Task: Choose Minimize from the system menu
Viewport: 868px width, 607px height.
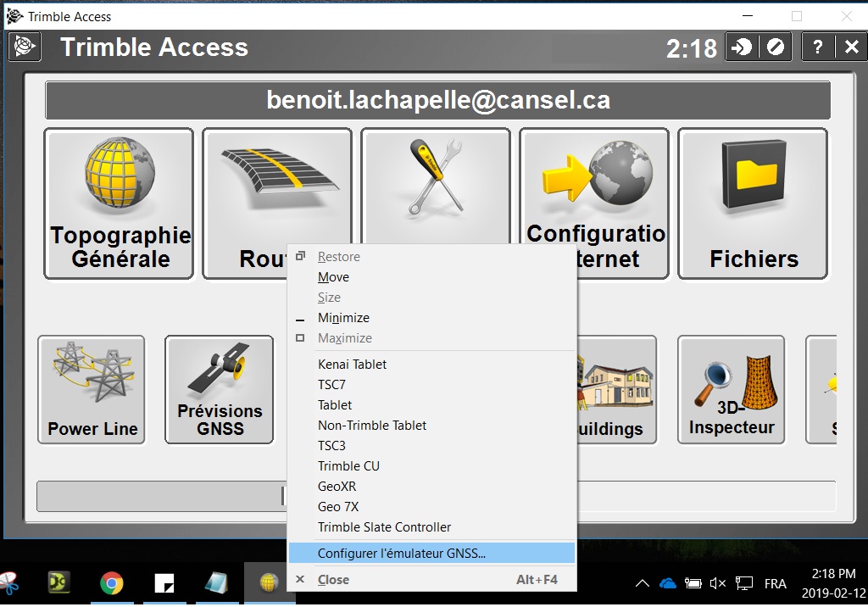Action: (x=431, y=318)
